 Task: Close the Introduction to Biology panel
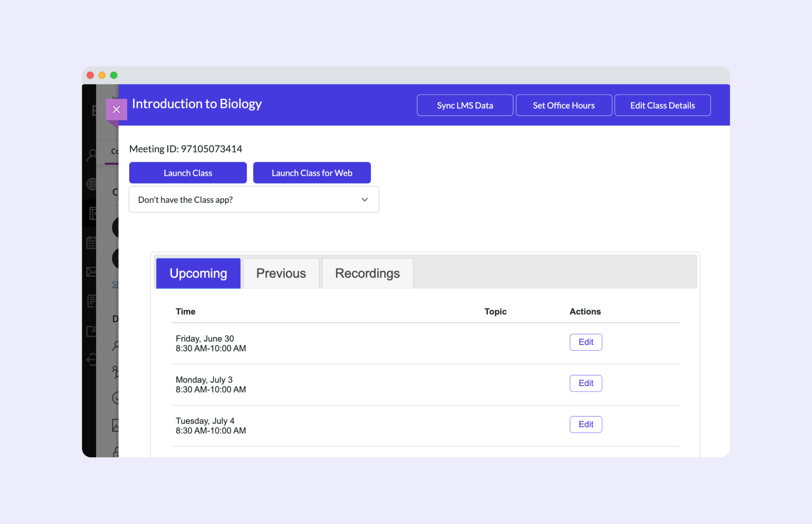point(116,109)
